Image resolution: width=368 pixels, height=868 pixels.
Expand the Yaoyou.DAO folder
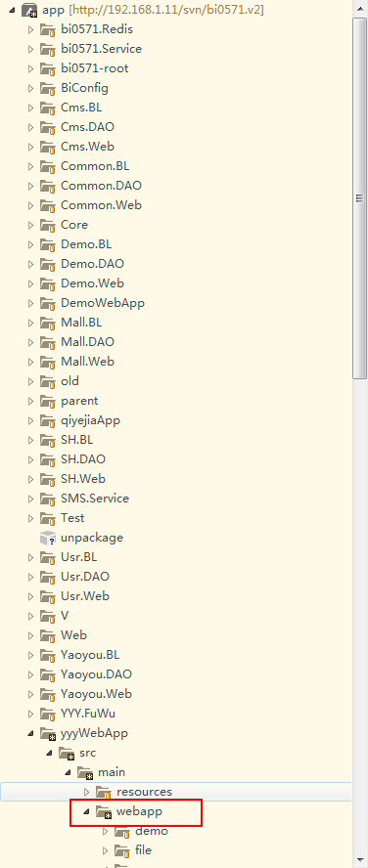coord(31,674)
